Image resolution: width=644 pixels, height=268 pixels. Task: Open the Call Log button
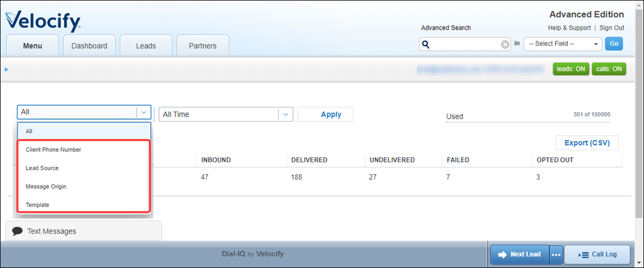597,254
